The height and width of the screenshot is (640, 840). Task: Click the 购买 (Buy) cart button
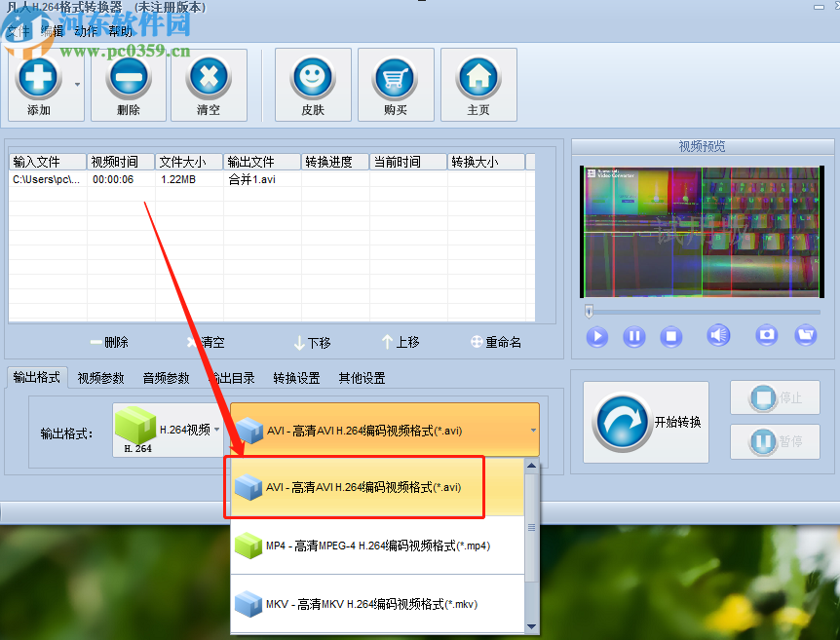pos(396,85)
